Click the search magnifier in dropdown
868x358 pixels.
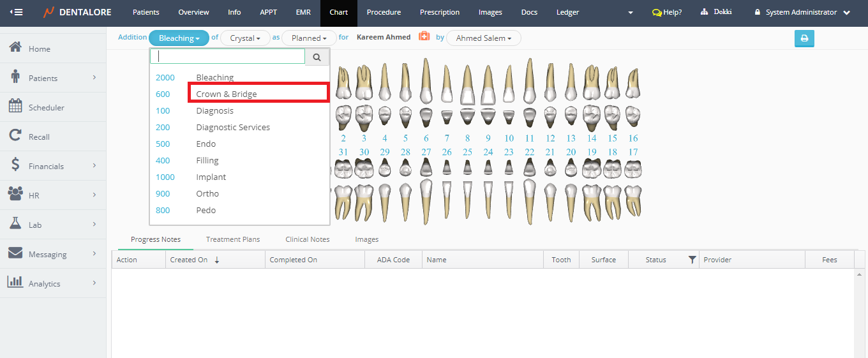coord(317,57)
